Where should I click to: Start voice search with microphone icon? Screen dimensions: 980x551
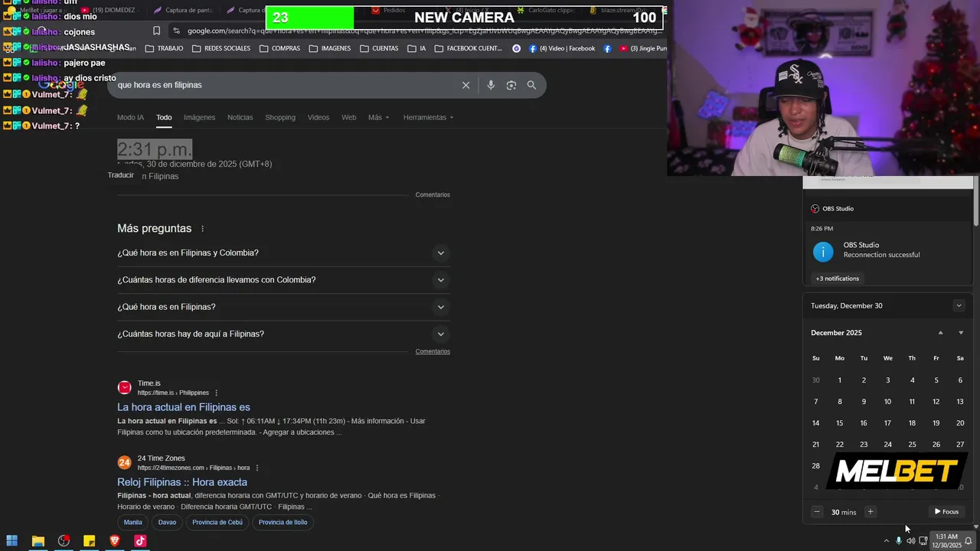(491, 85)
